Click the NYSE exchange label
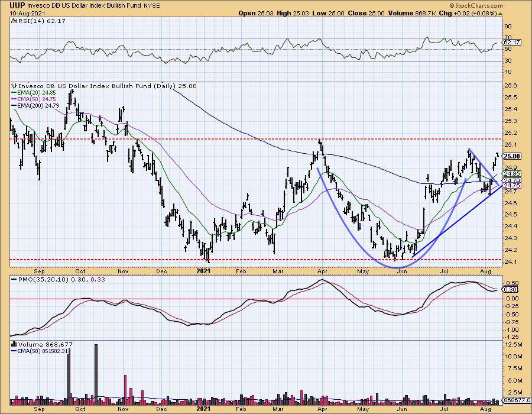 click(152, 6)
